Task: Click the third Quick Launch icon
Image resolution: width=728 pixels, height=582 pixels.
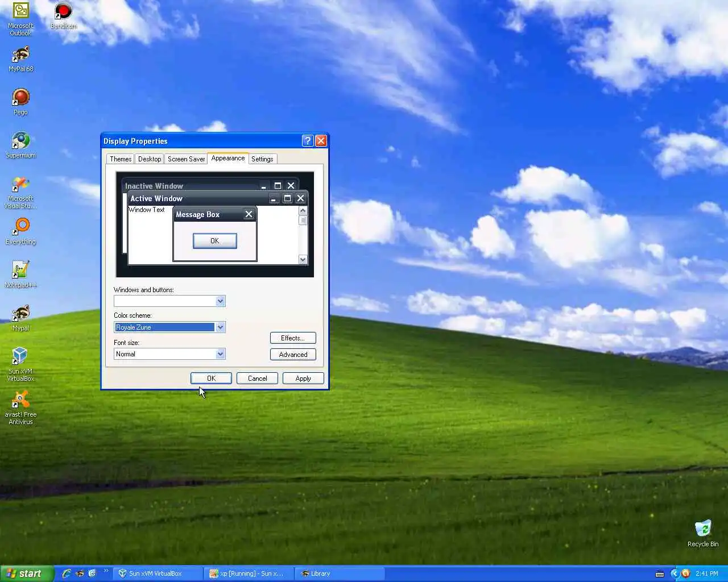Action: point(92,573)
